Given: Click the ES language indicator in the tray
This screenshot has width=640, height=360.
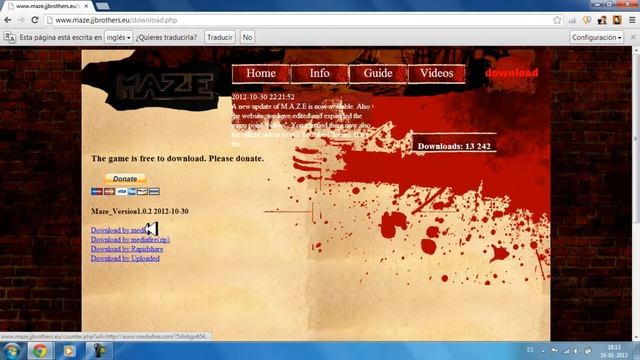Looking at the screenshot, I should click(x=530, y=350).
